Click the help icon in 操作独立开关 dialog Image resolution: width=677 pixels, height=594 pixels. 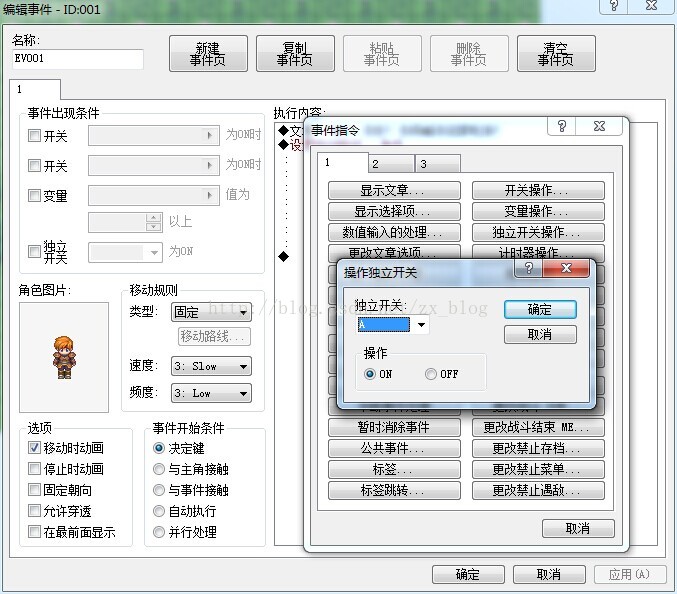[x=528, y=269]
